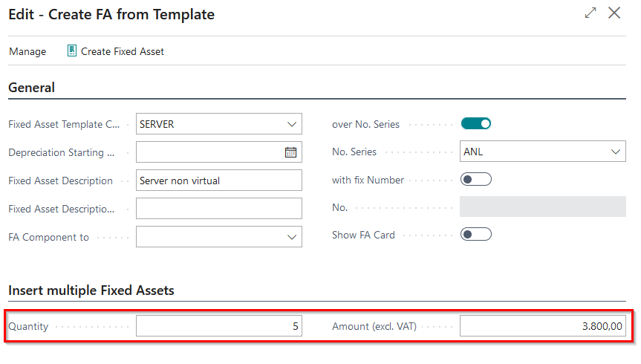Click the empty Fixed Asset Description 2 field

(218, 209)
